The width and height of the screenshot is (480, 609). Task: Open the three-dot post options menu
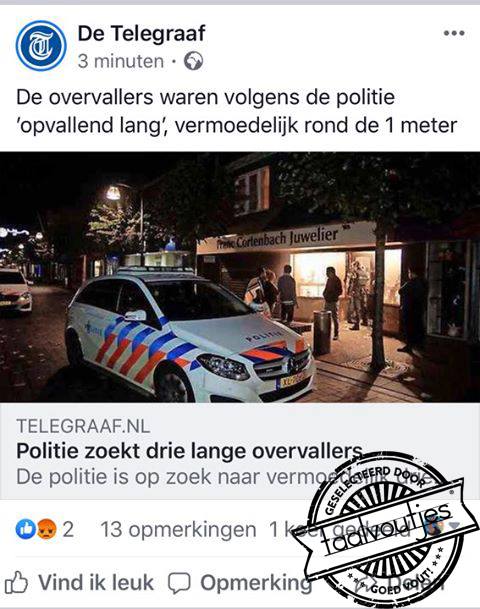point(454,33)
